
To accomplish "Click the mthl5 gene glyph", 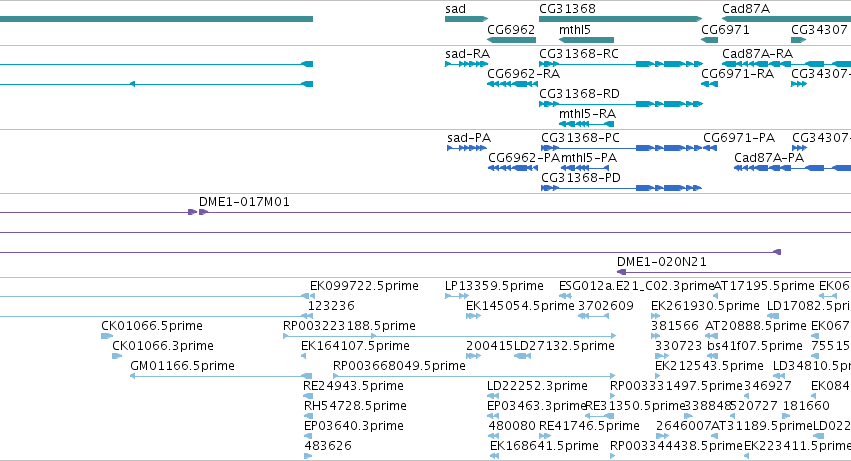I will point(586,40).
